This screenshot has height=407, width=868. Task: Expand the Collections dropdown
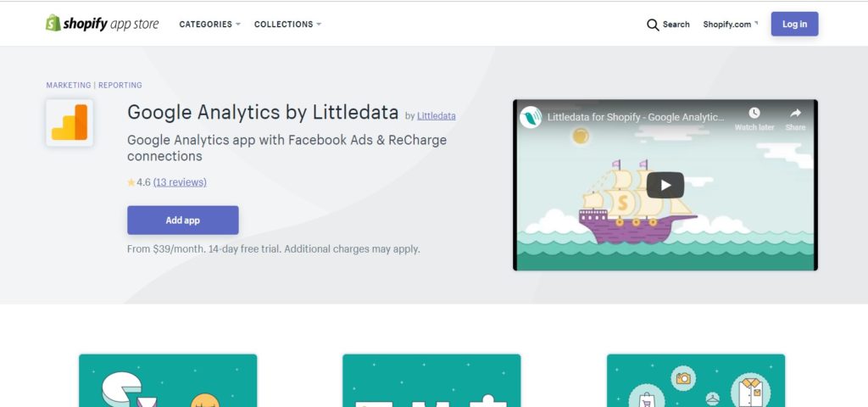click(x=288, y=25)
